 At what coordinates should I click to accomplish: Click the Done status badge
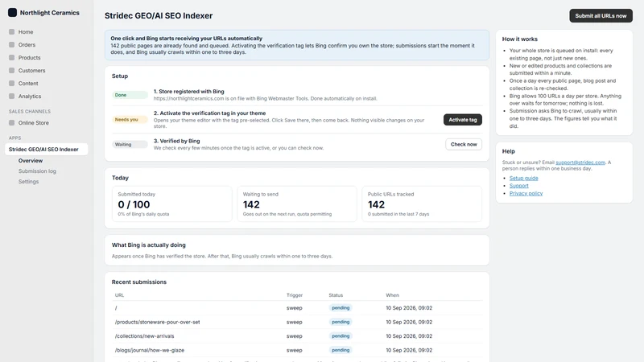(130, 95)
